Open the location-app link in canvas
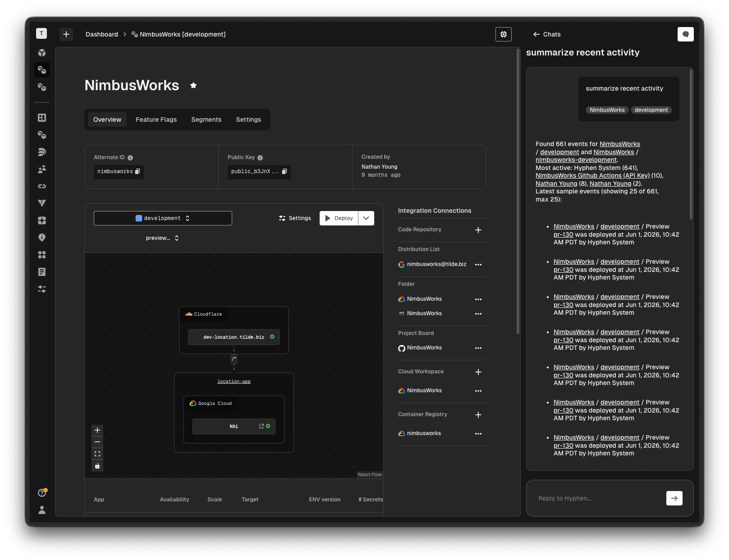The width and height of the screenshot is (729, 560). (x=234, y=381)
